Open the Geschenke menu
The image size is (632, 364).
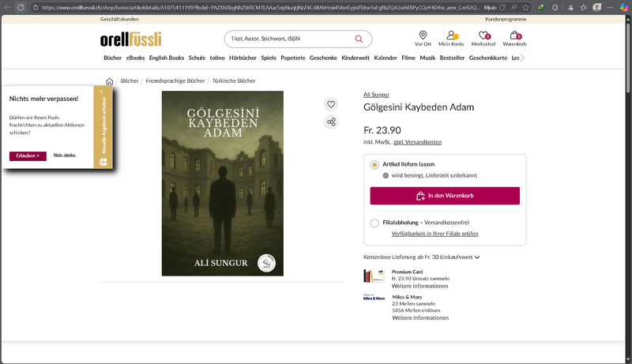pos(323,58)
